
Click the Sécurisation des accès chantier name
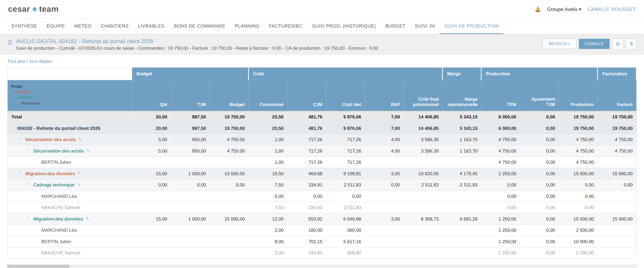click(x=50, y=139)
